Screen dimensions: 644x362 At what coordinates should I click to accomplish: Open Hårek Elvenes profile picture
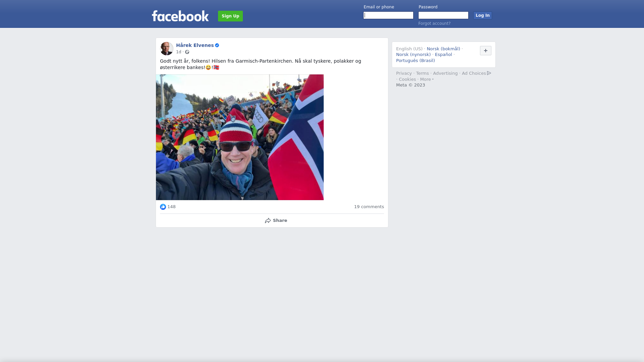pos(167,49)
